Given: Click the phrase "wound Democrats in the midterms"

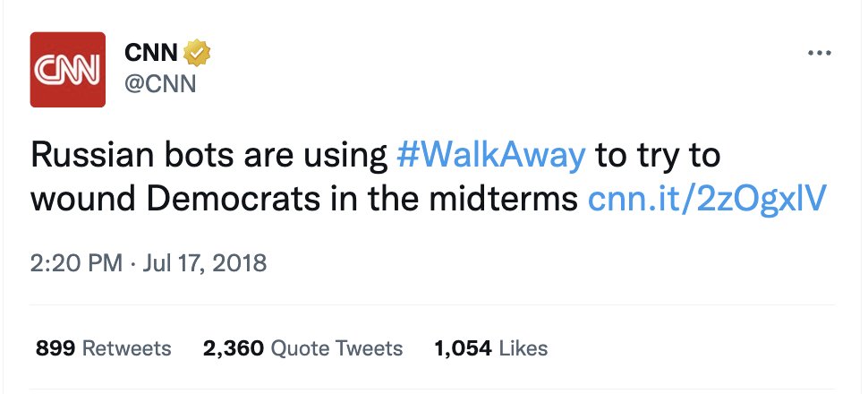Looking at the screenshot, I should tap(304, 199).
